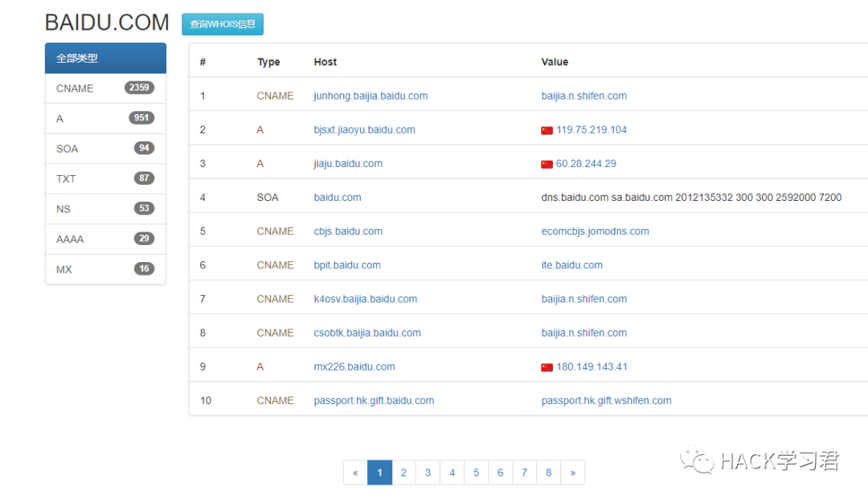This screenshot has height=499, width=868.
Task: Select the 全部类型 filter
Action: click(106, 58)
